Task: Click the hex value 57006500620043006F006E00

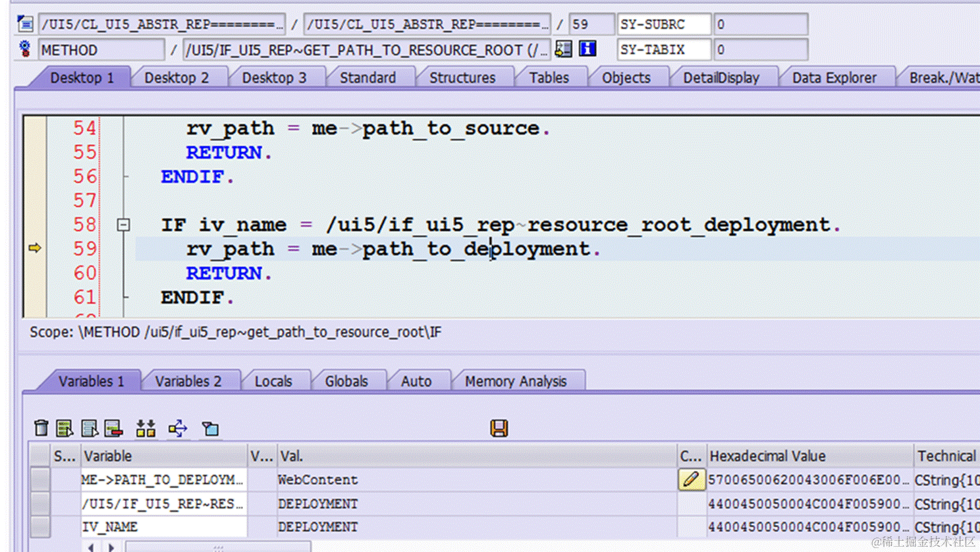Action: 809,480
